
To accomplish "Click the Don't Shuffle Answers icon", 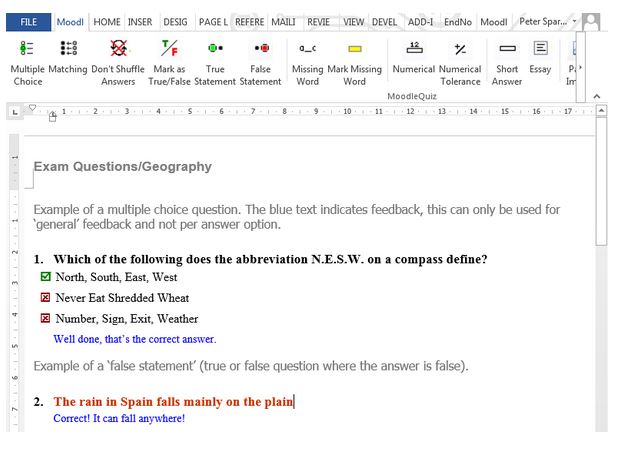I will (x=118, y=48).
